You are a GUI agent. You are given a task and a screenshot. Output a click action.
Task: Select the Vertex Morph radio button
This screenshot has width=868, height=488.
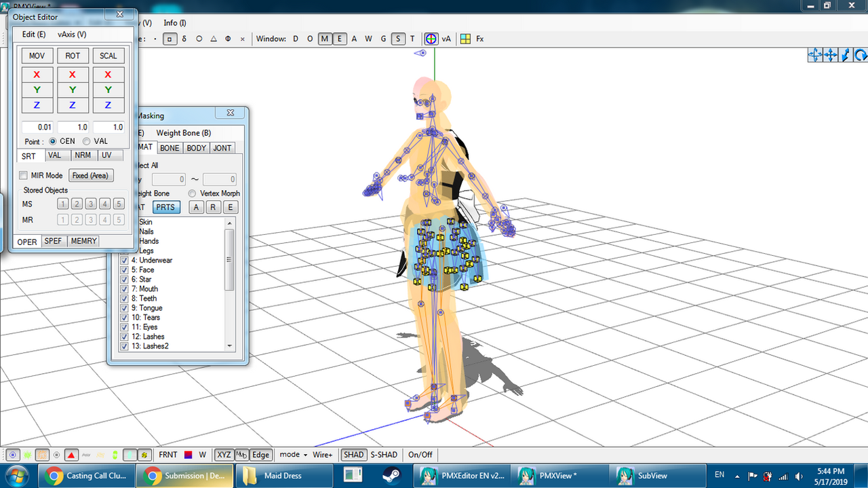(192, 193)
